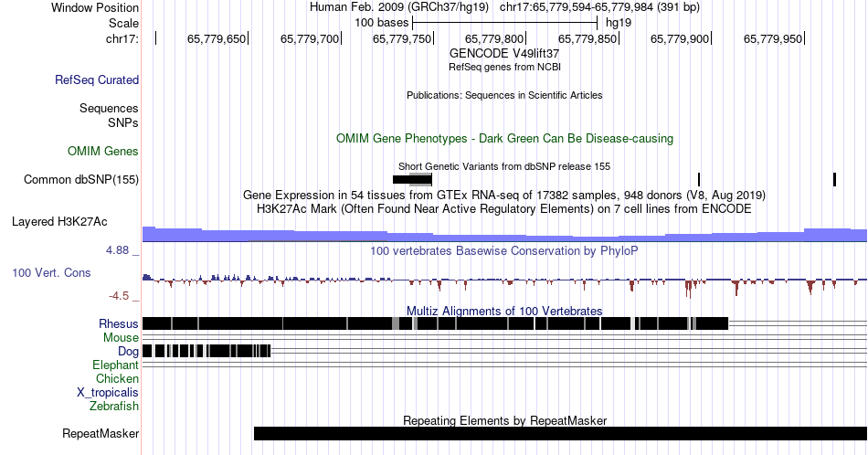
Task: Click the RefSeq genes from NCBI title
Action: pyautogui.click(x=504, y=67)
